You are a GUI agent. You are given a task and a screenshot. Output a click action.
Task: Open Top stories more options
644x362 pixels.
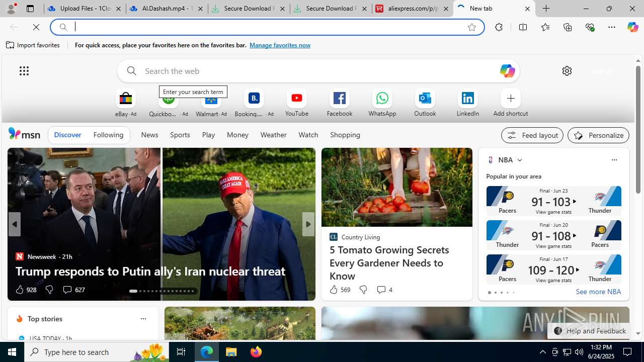tap(143, 319)
